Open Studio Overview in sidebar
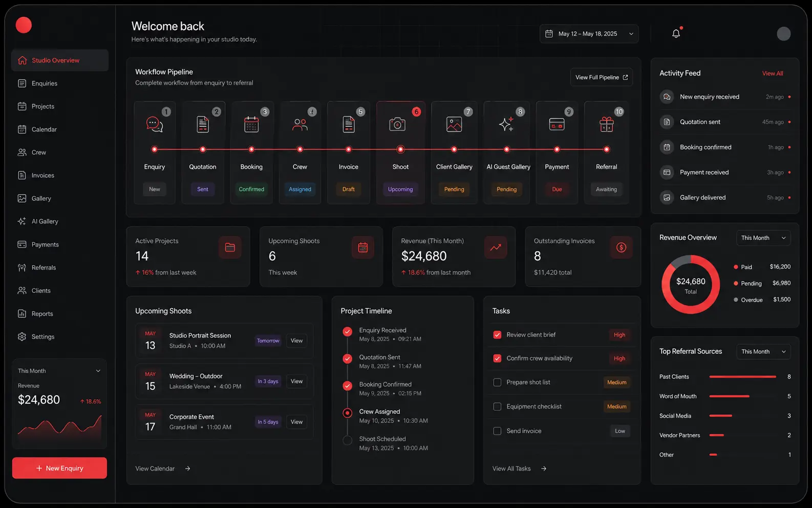 (60, 60)
